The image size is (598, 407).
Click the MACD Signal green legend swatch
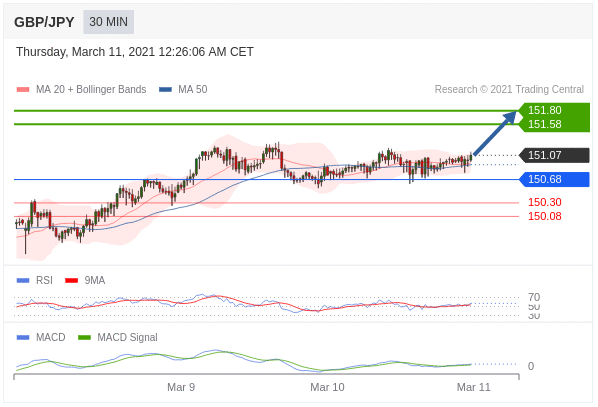[x=84, y=338]
